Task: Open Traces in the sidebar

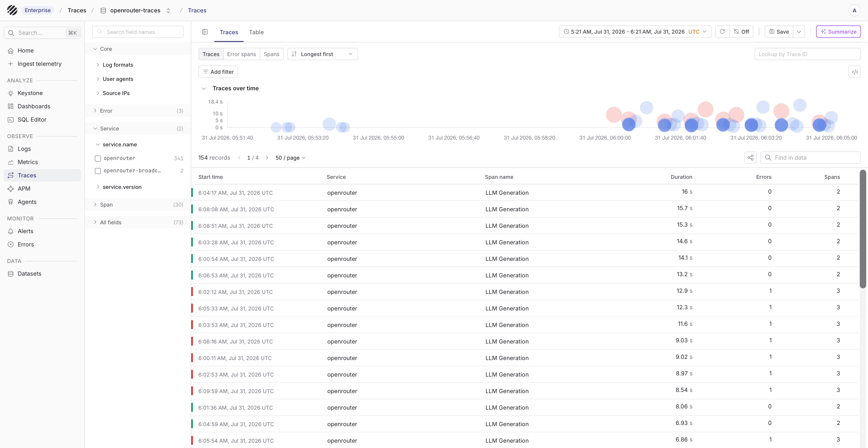Action: click(42, 175)
